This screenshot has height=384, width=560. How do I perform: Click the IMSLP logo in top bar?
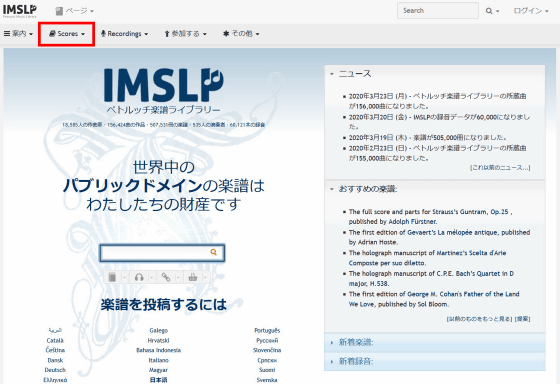[x=20, y=10]
